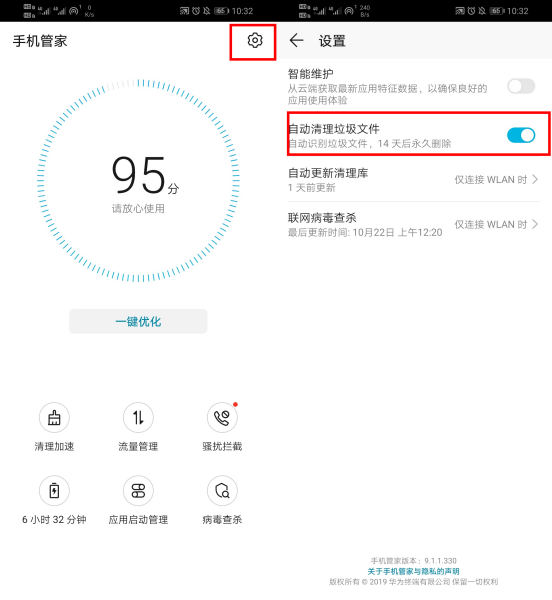This screenshot has width=552, height=600.
Task: Open 清理加速 broom icon
Action: pyautogui.click(x=54, y=417)
